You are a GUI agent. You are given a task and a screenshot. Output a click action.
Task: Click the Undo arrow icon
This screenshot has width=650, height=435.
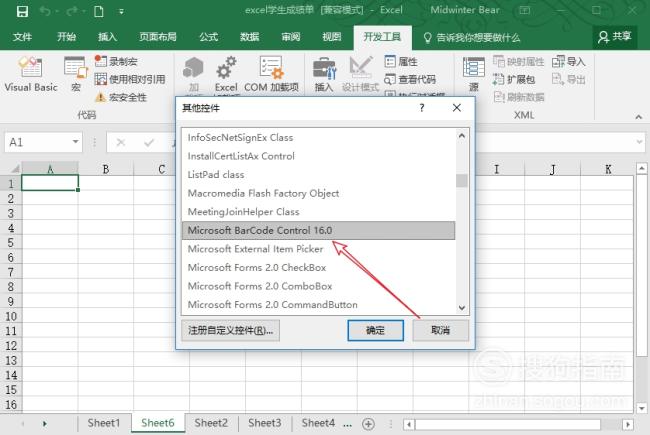[x=45, y=11]
